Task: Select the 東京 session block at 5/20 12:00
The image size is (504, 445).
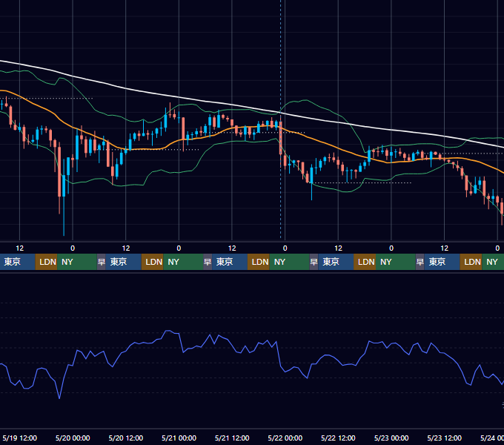Action: coord(124,262)
